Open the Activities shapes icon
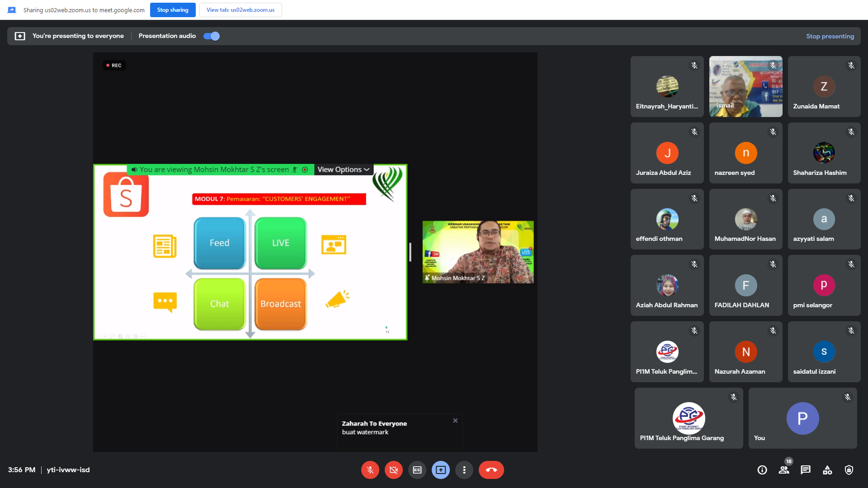The height and width of the screenshot is (488, 868). pyautogui.click(x=827, y=470)
